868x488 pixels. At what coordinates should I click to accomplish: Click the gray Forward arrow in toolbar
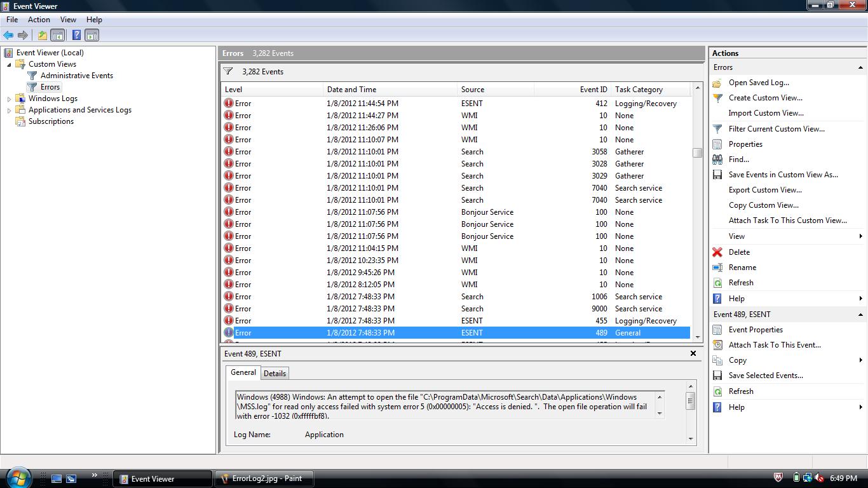click(x=23, y=36)
